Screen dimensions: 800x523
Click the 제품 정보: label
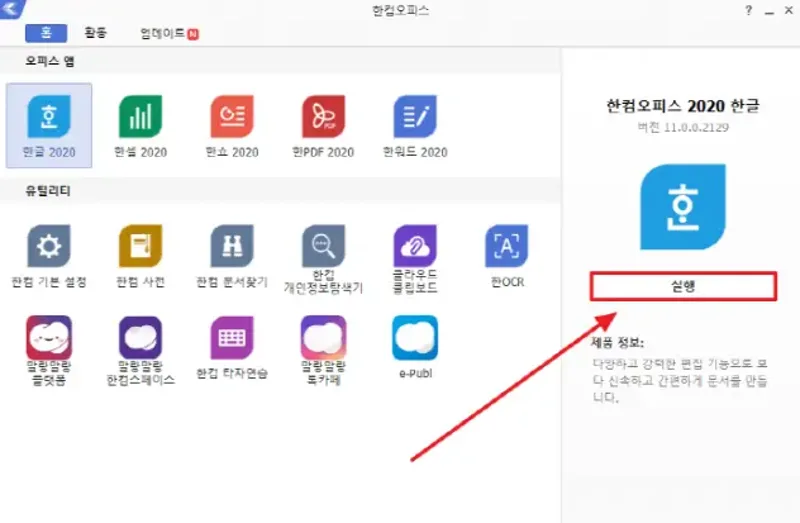point(617,342)
